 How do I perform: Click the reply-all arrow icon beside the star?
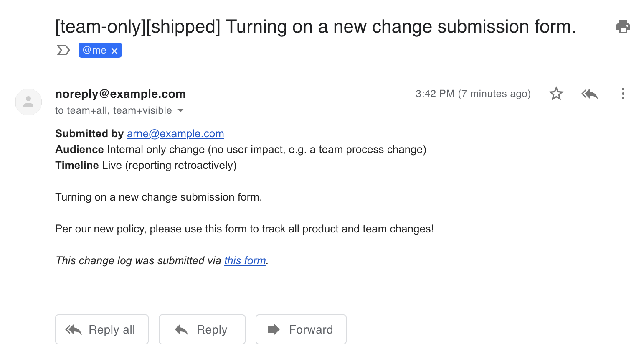(x=590, y=94)
